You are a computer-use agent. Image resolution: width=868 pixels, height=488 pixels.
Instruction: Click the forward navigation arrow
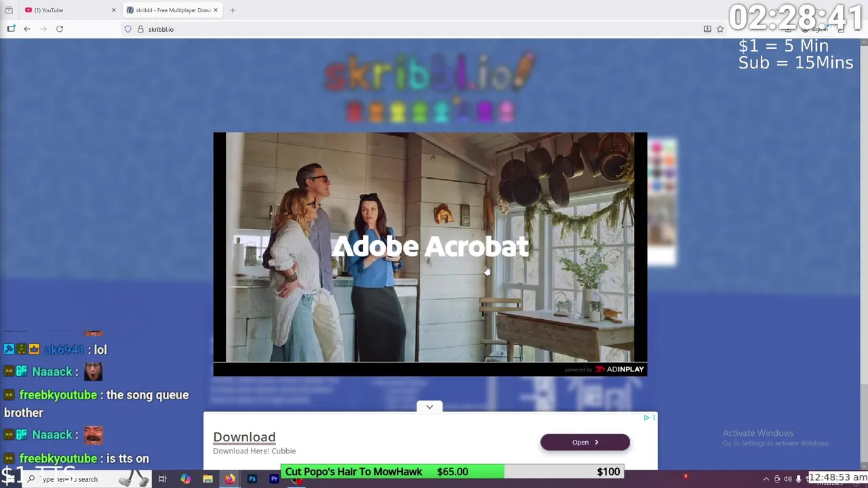click(43, 29)
